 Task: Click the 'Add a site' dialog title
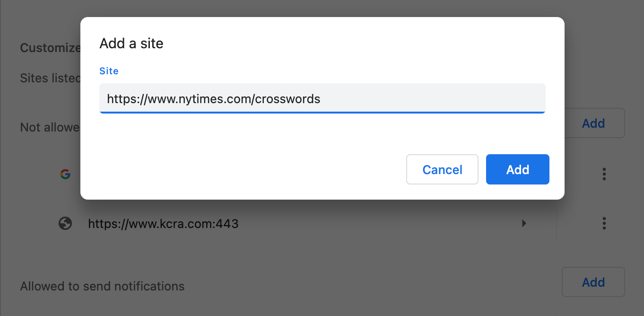(x=131, y=44)
